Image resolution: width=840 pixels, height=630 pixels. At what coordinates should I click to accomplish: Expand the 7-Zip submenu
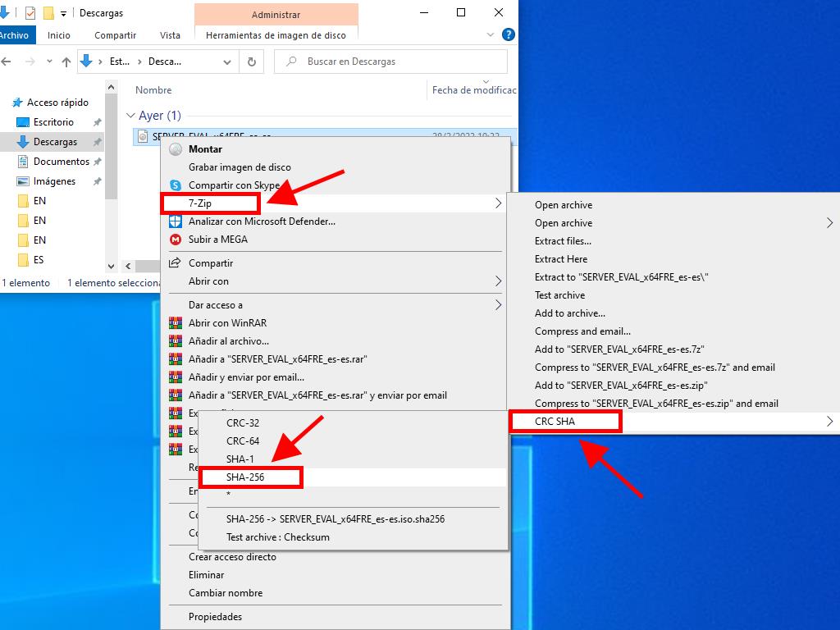pyautogui.click(x=211, y=203)
